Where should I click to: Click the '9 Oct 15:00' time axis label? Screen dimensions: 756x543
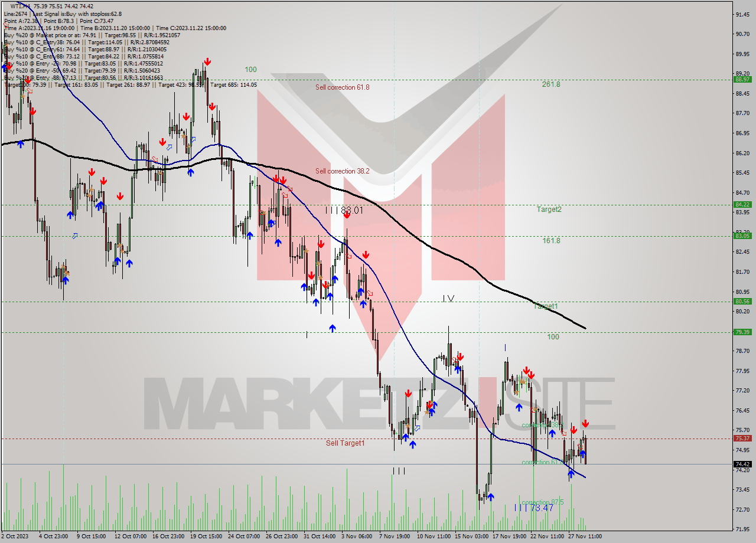click(x=92, y=537)
